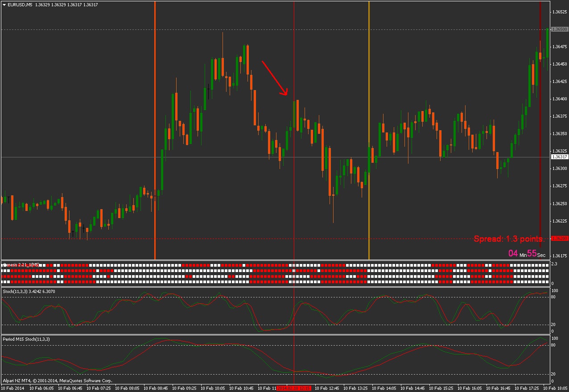Click the Period M15 Stoch(11,3,3) label

(26, 339)
